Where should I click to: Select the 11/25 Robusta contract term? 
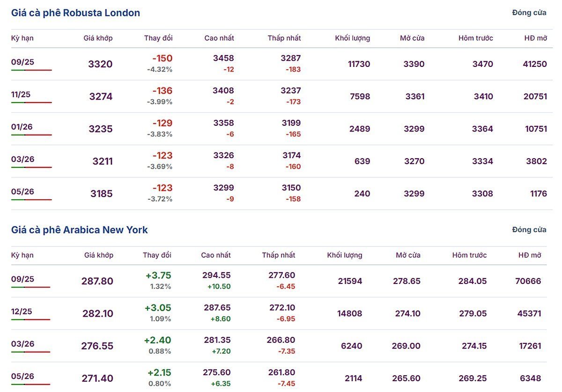(21, 94)
